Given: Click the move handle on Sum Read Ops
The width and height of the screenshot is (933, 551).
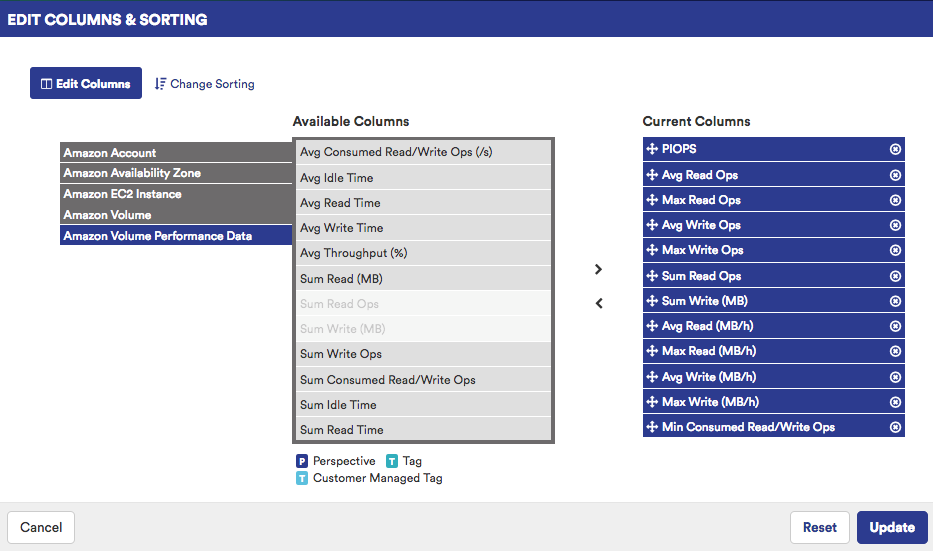Looking at the screenshot, I should [x=652, y=276].
